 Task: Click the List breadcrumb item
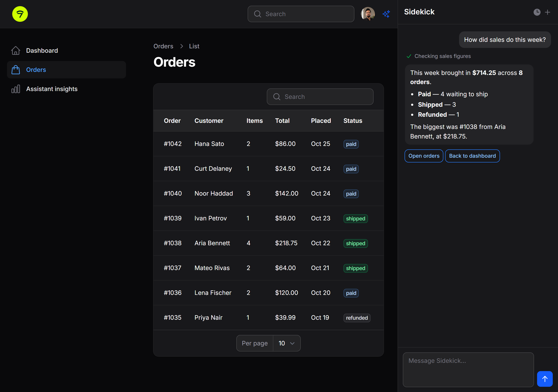[194, 46]
